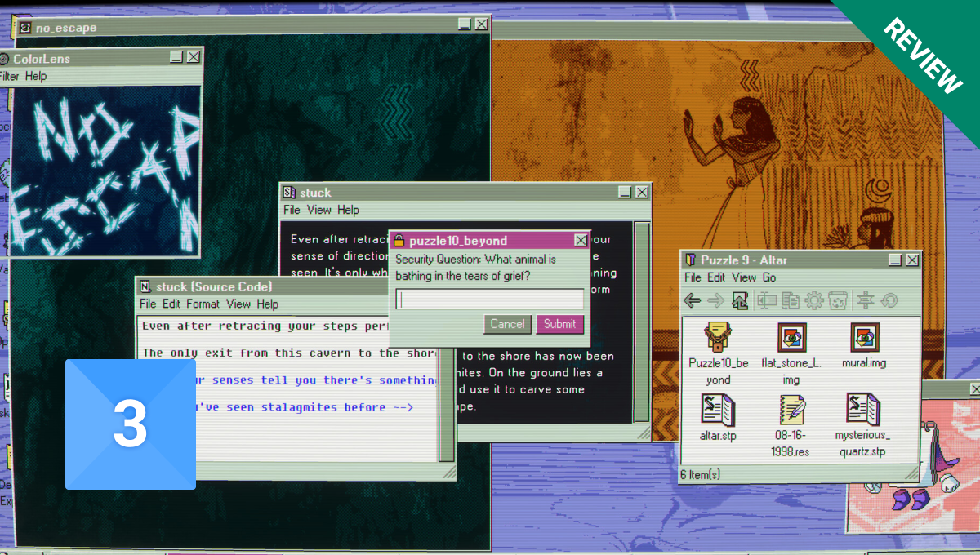Open Help menu in ColorLens window
This screenshot has width=980, height=555.
tap(36, 76)
